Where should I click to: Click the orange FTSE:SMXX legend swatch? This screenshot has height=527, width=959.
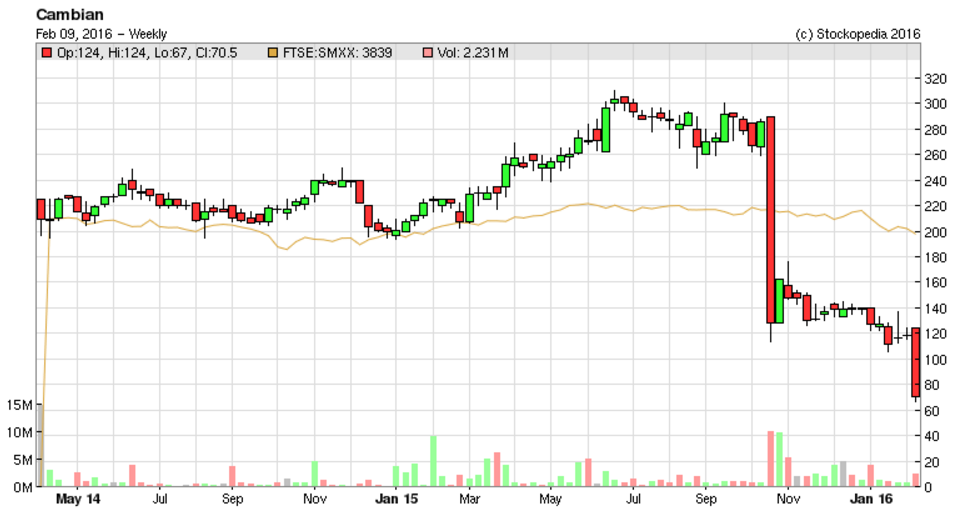273,53
